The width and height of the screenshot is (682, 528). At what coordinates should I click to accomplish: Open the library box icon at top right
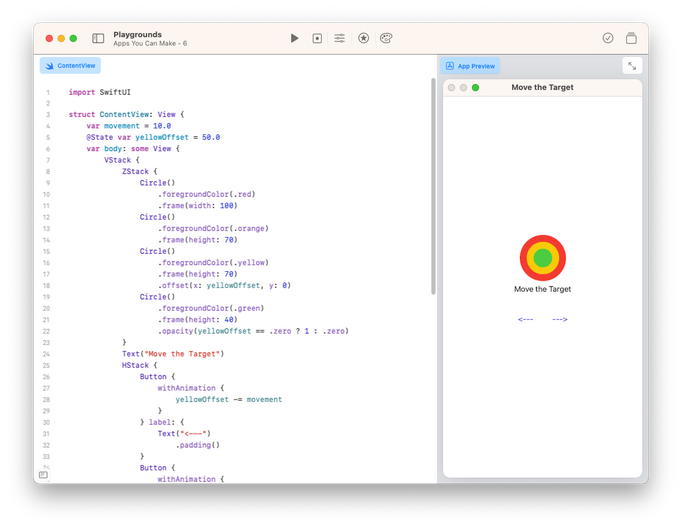(631, 38)
